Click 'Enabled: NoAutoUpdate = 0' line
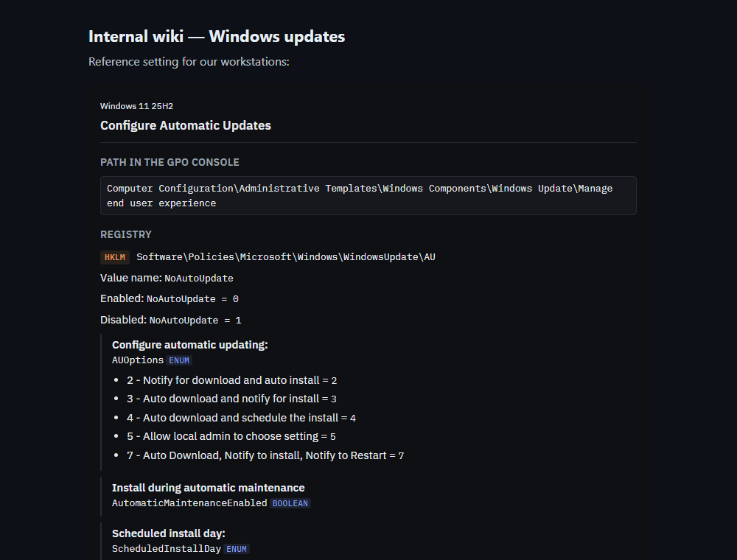Viewport: 737px width, 560px height. 170,299
